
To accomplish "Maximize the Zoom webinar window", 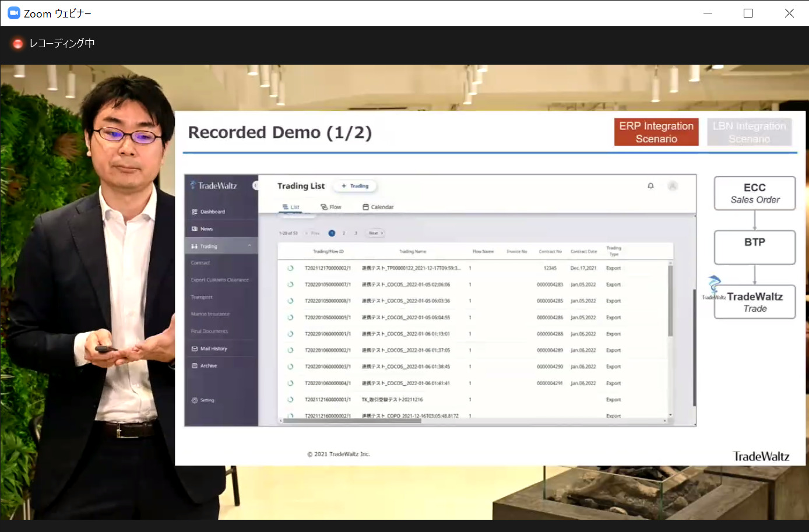I will point(748,13).
